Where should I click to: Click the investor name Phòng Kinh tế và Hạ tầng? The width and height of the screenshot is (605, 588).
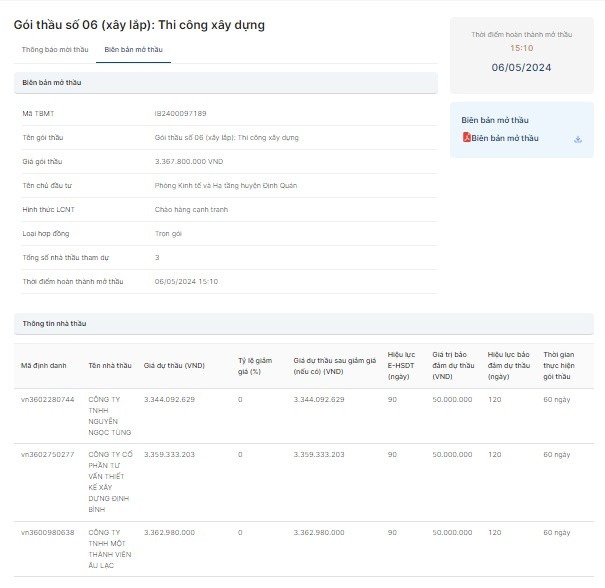coord(226,185)
